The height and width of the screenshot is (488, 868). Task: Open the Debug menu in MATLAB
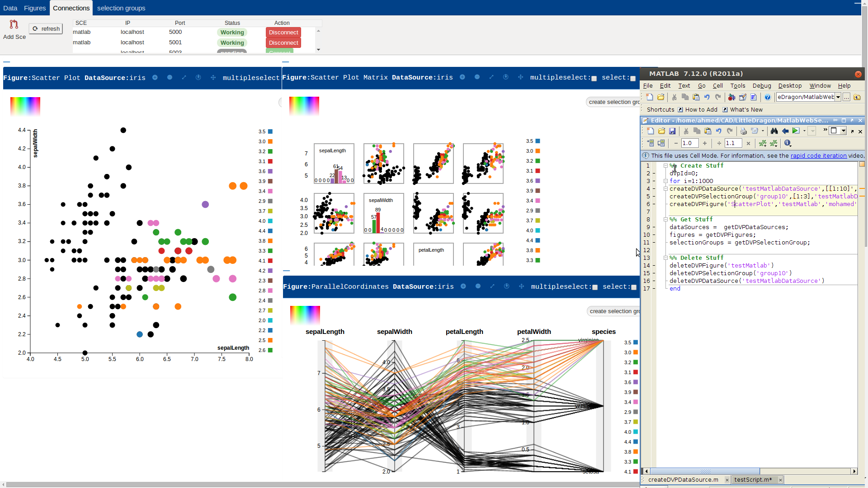pos(762,86)
